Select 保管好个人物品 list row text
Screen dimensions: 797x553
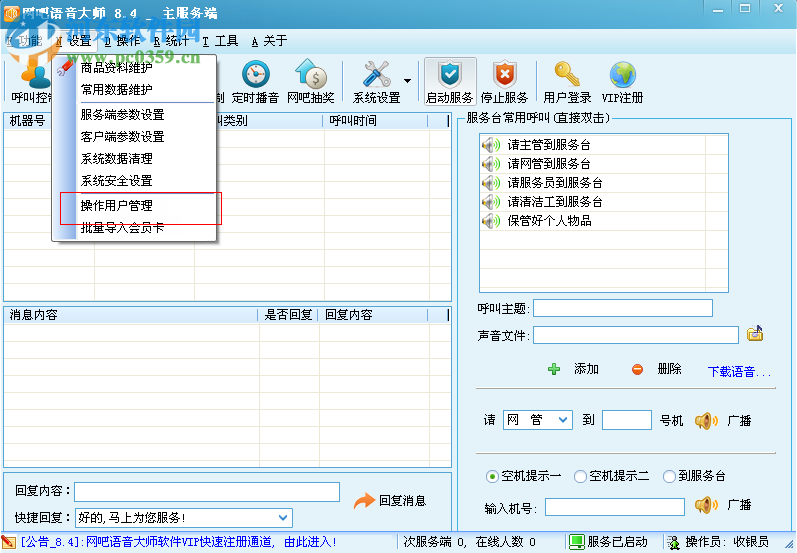point(549,221)
